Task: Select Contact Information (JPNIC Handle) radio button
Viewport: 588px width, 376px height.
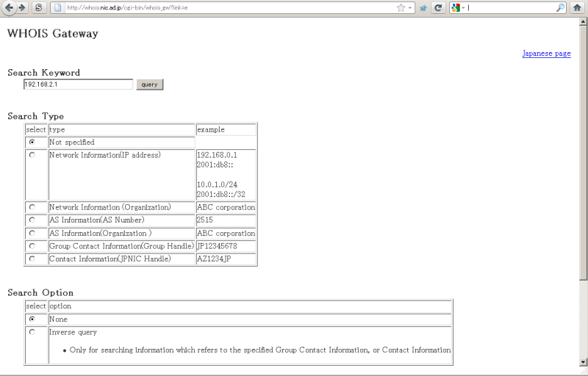Action: click(x=32, y=259)
